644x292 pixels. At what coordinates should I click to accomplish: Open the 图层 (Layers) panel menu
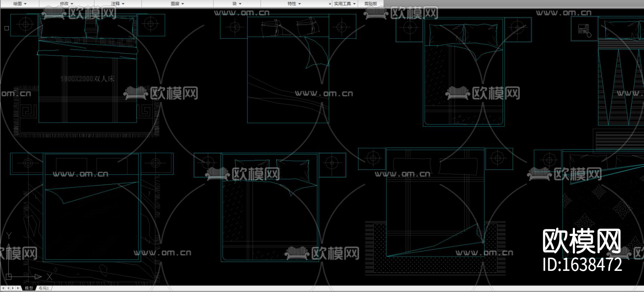(x=177, y=4)
